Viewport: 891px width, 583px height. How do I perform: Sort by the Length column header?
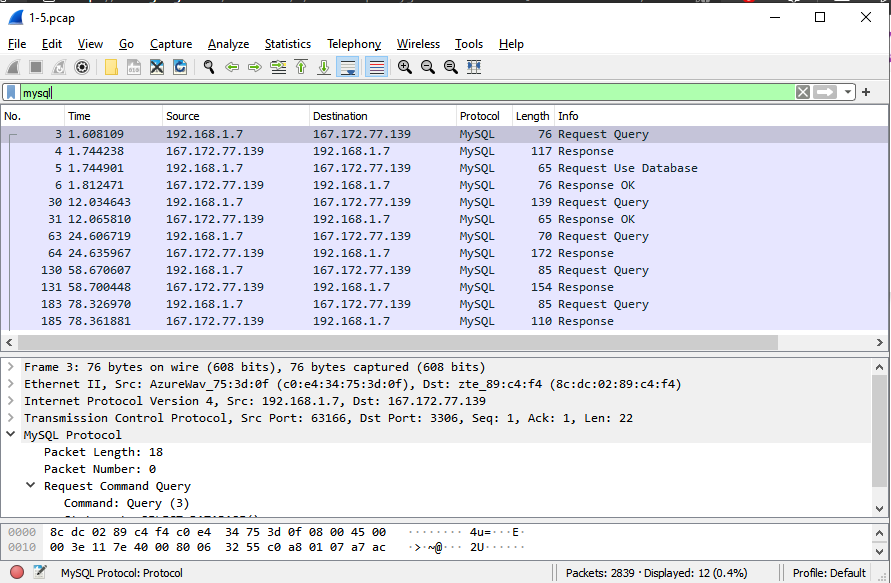pos(533,116)
